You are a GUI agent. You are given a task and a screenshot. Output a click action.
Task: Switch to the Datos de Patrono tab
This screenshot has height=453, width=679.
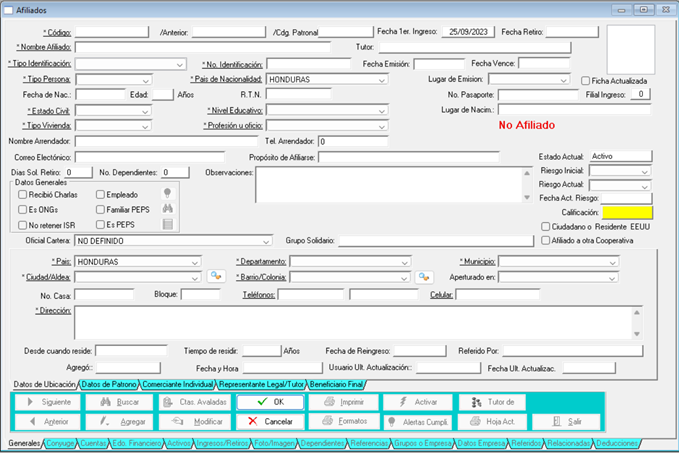click(x=108, y=384)
